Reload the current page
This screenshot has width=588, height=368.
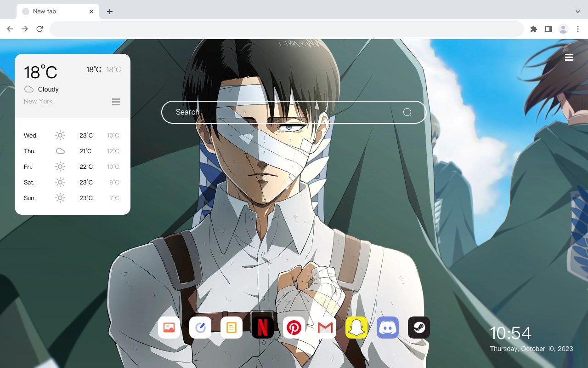point(40,29)
